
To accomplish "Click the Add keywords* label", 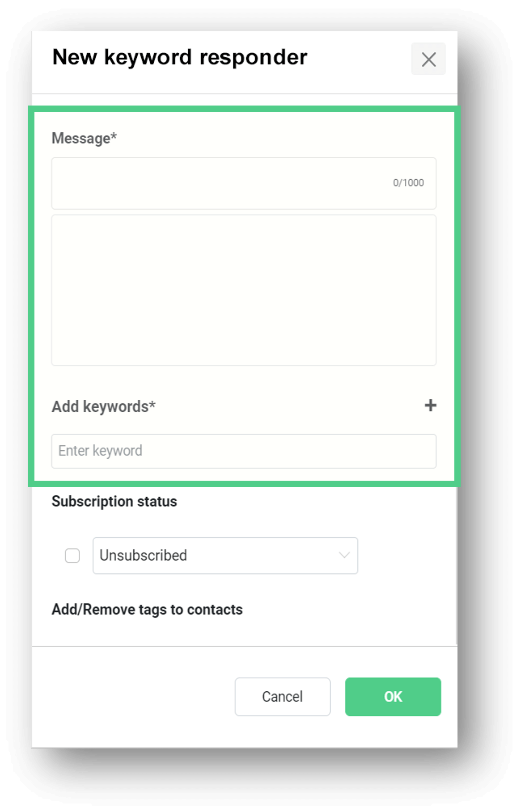I will point(103,406).
